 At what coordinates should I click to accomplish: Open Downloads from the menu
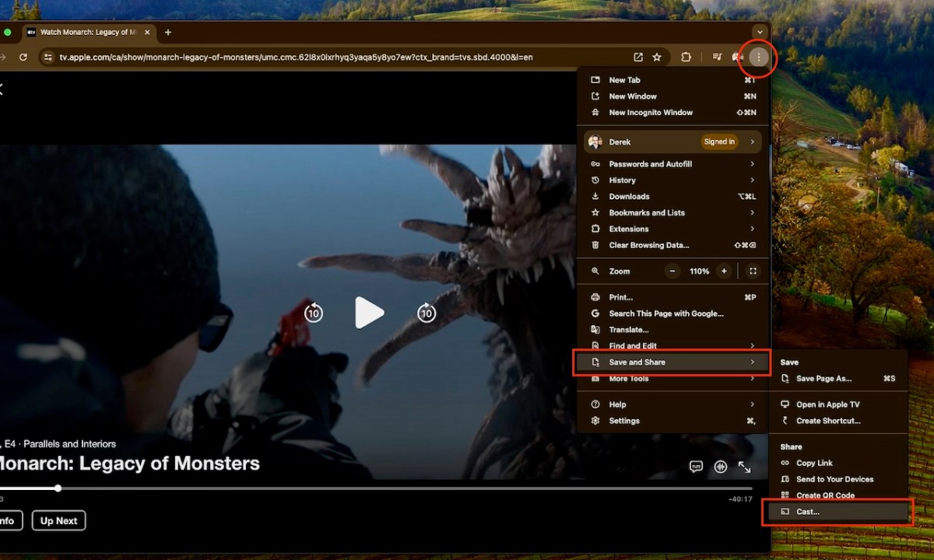coord(673,197)
